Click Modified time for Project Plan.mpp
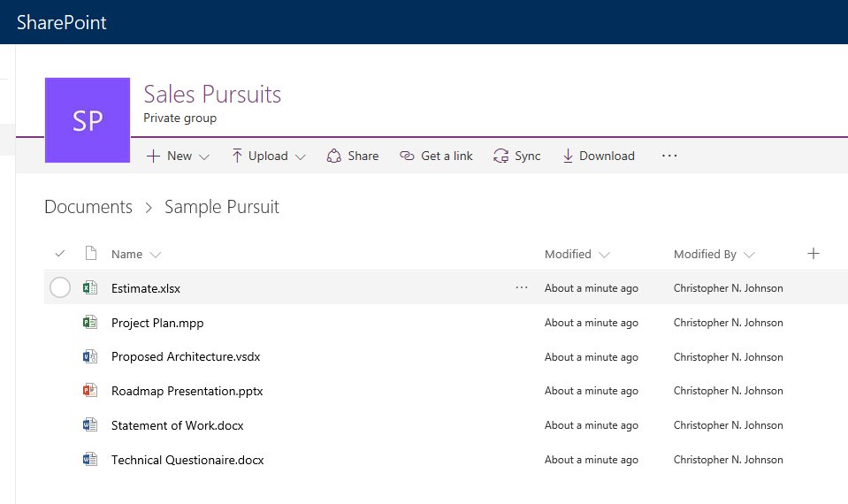Viewport: 848px width, 504px height. pyautogui.click(x=591, y=323)
